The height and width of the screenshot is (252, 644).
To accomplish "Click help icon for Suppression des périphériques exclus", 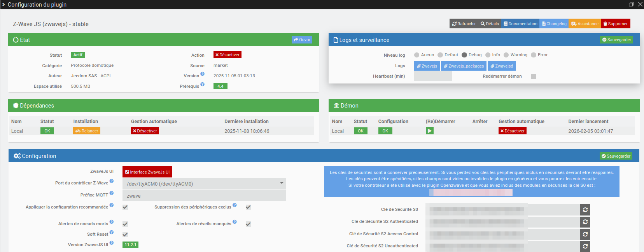I will pos(234,205).
